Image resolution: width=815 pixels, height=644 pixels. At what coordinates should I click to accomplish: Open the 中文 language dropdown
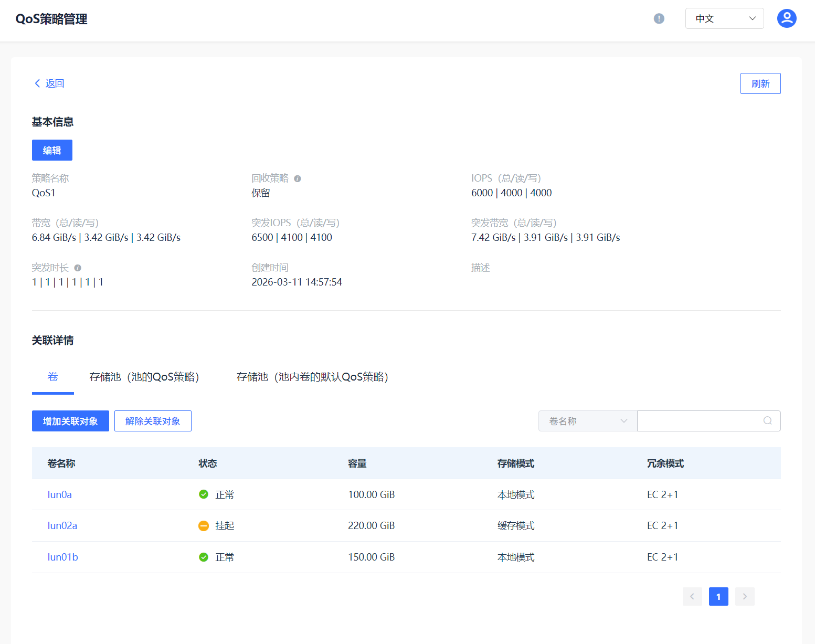tap(724, 19)
